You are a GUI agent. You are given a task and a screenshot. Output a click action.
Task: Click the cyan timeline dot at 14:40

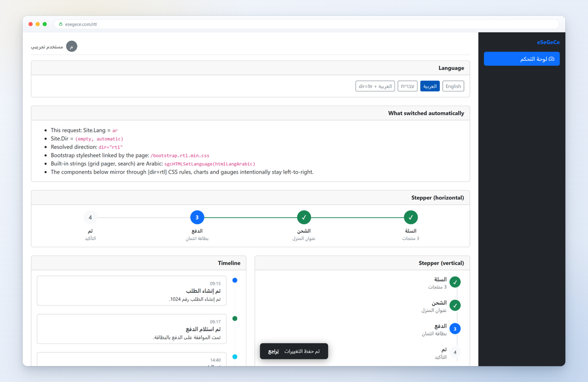pyautogui.click(x=235, y=357)
